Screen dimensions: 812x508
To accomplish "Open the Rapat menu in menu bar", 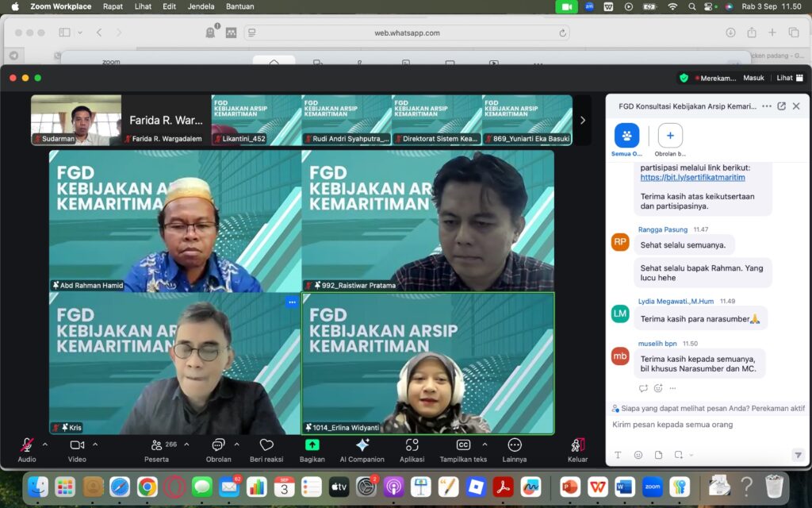I will 113,6.
